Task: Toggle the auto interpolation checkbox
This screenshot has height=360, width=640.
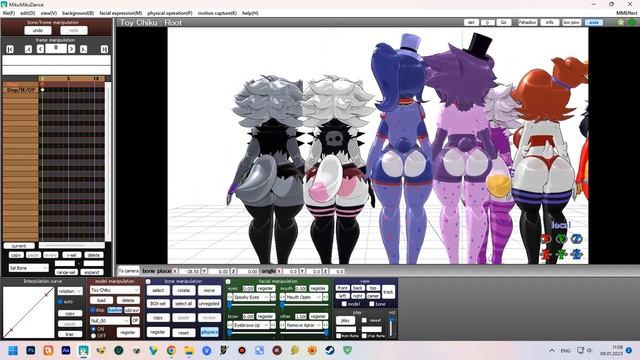Action: coord(60,302)
